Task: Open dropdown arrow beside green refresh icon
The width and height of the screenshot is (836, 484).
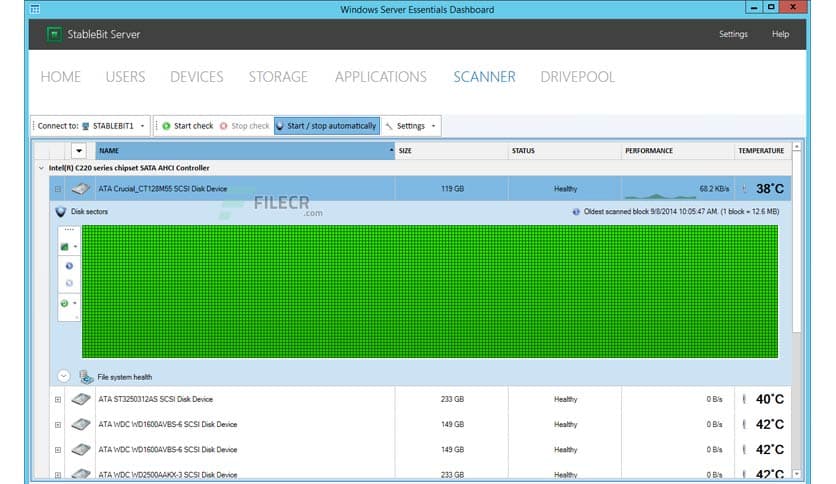Action: click(75, 303)
